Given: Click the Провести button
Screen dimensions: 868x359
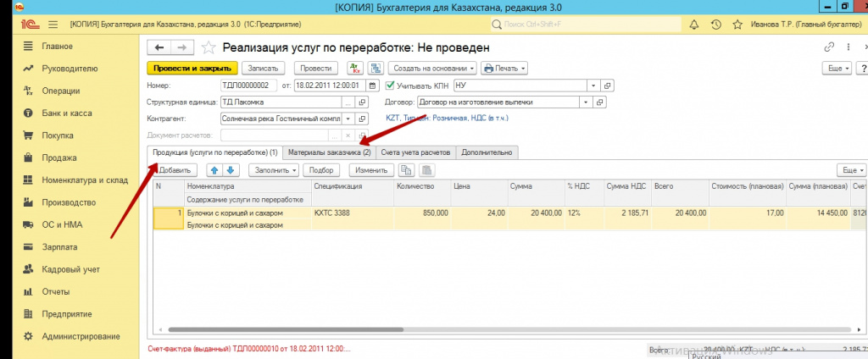Looking at the screenshot, I should (315, 69).
